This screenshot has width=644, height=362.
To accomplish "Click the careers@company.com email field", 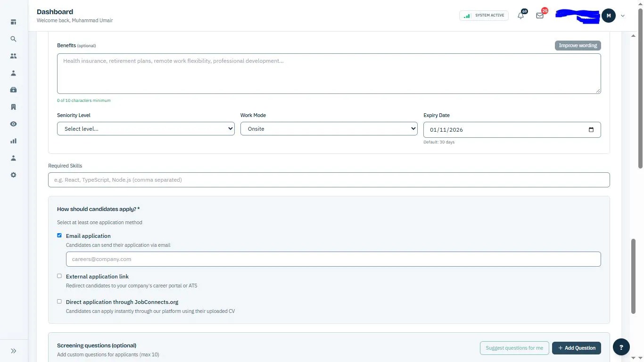I will click(x=333, y=259).
